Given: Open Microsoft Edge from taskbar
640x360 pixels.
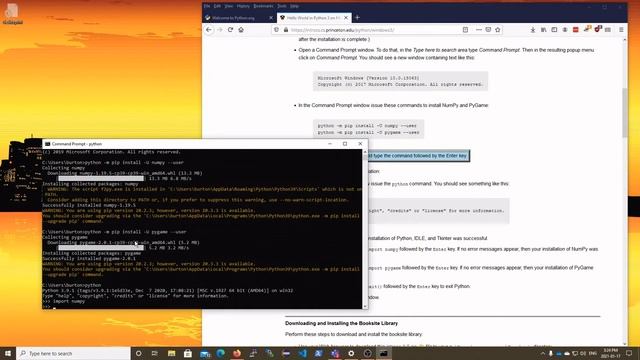Looking at the screenshot, I should 221,353.
